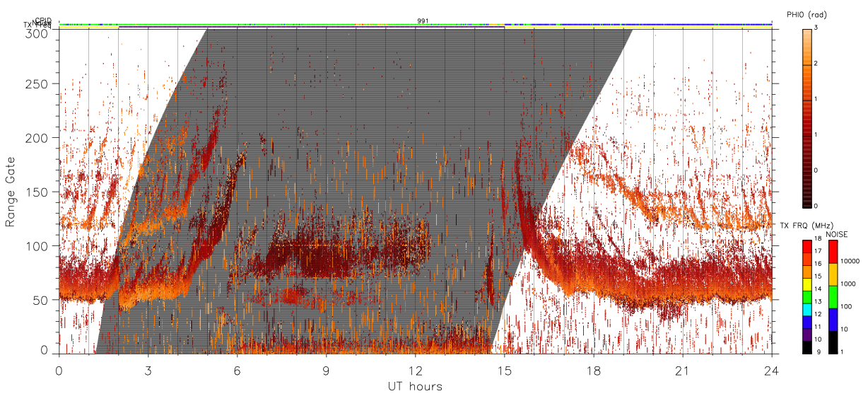This screenshot has width=868, height=401.
Task: Pick the purple 10–11 MHz TX FRQ swatch
Action: coord(807,335)
